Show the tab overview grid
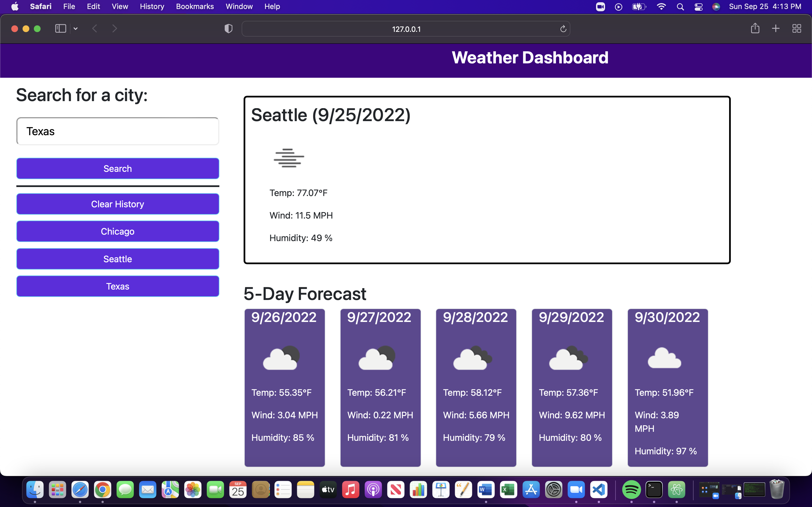 797,28
